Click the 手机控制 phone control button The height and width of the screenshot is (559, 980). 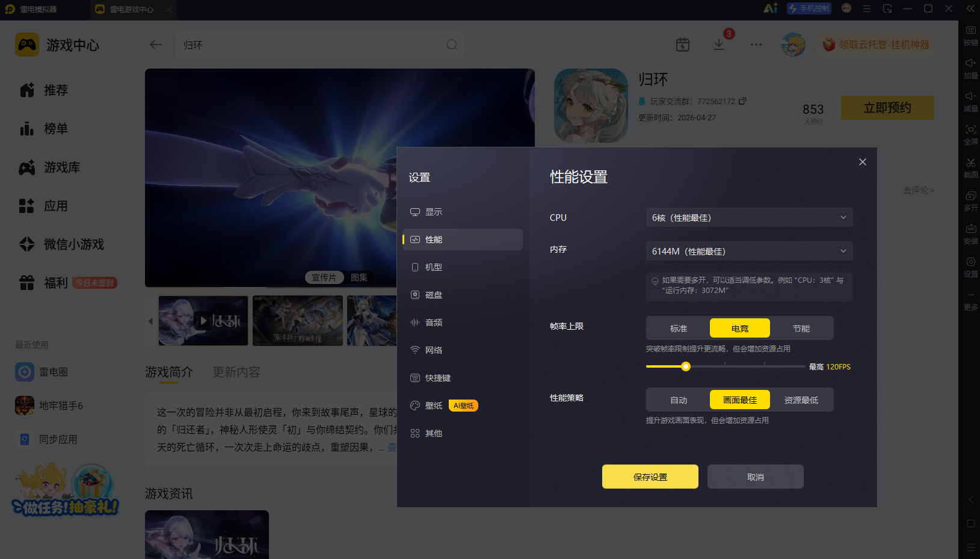(x=810, y=8)
